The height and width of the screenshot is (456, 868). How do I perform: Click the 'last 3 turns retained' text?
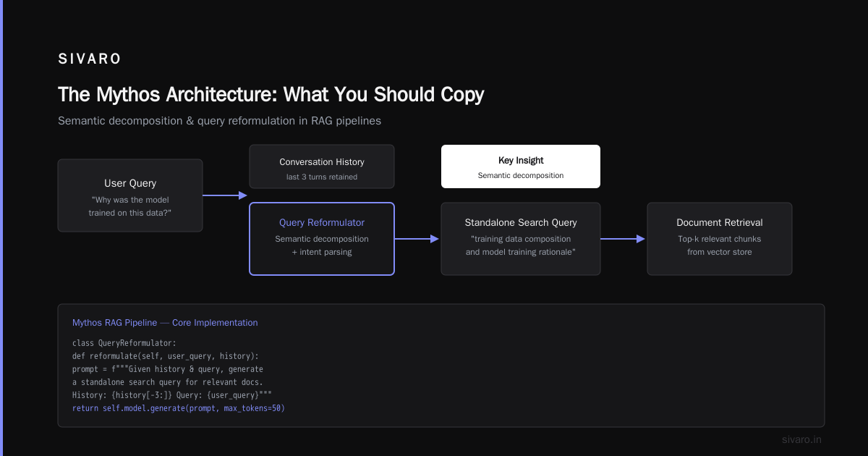pyautogui.click(x=322, y=177)
